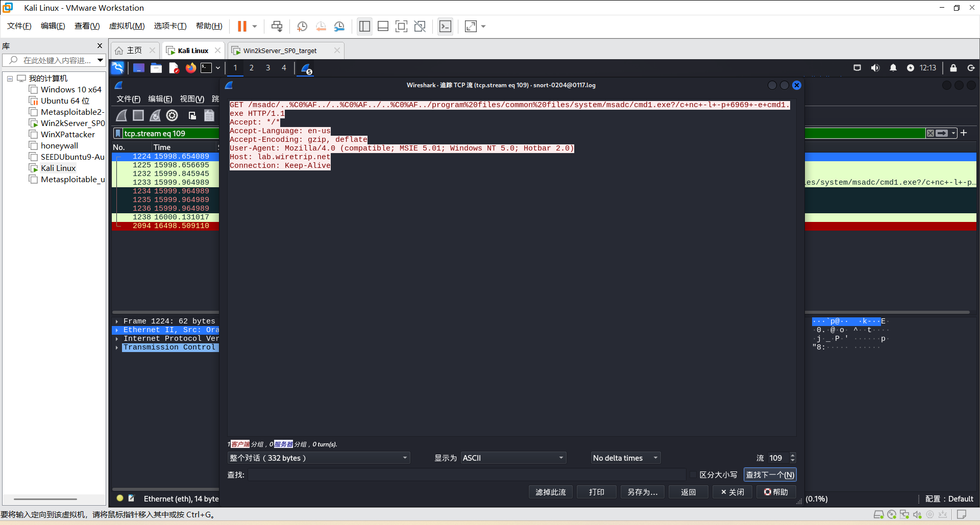980x525 pixels.
Task: Open the terminal emulator in Kali panel
Action: pos(206,68)
